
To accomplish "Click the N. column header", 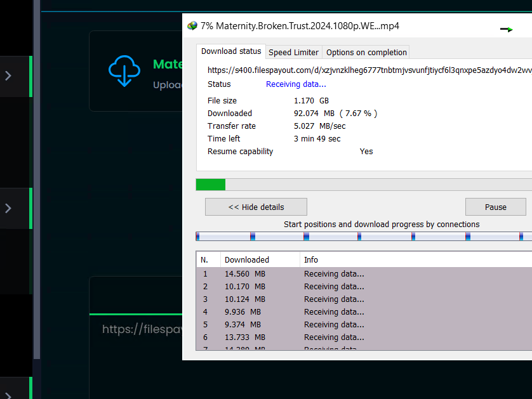I will (x=205, y=259).
